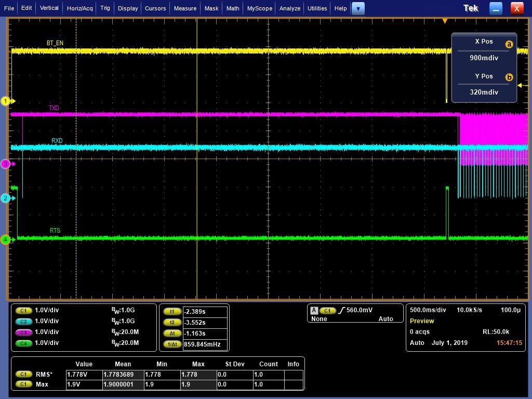Viewport: 532px width, 399px height.
Task: Select the X Pos knob assignment
Action: [484, 50]
